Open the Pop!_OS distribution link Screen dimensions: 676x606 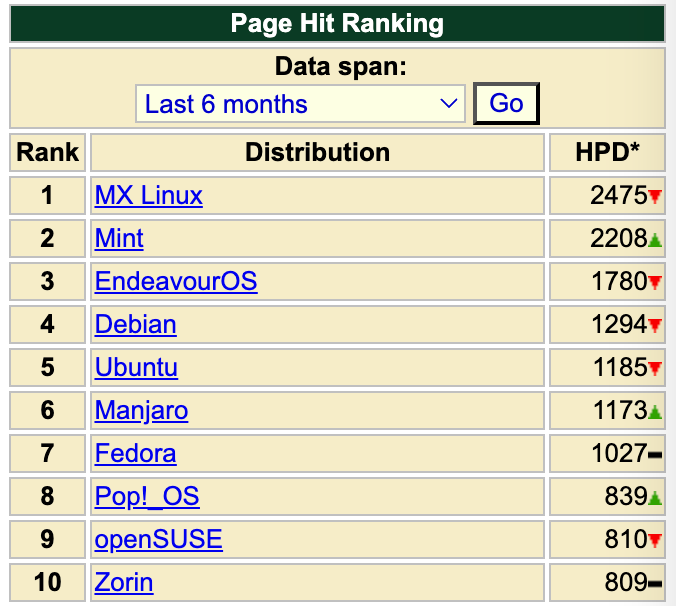point(147,496)
